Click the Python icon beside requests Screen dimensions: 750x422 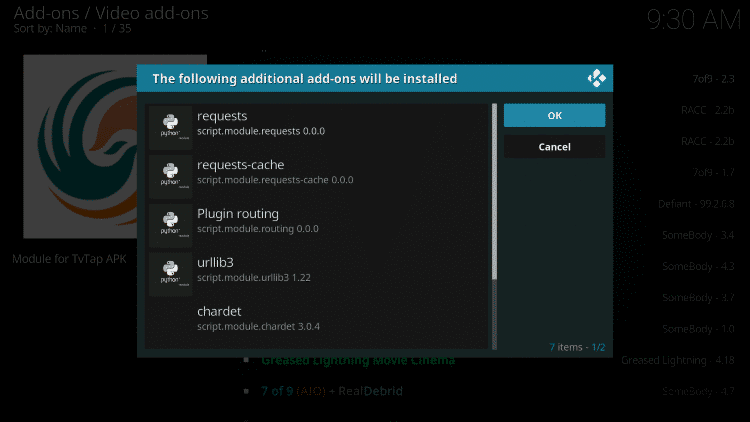tap(170, 125)
